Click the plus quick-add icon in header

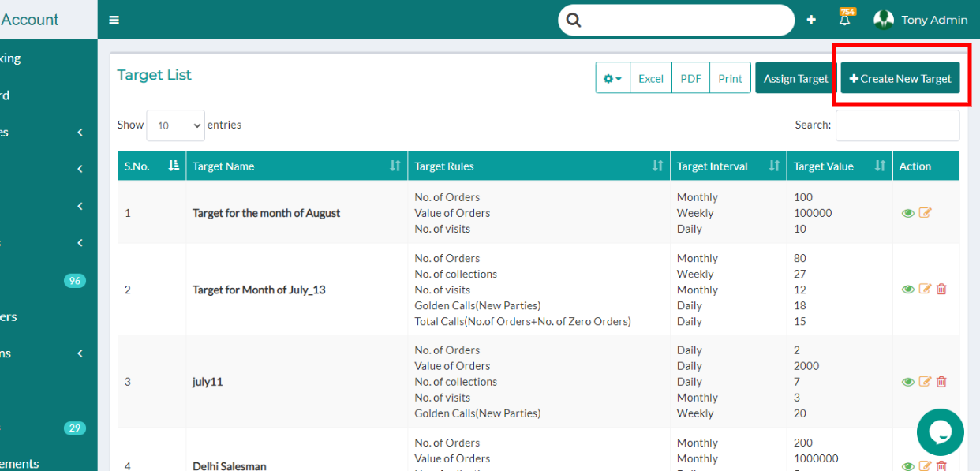tap(811, 20)
